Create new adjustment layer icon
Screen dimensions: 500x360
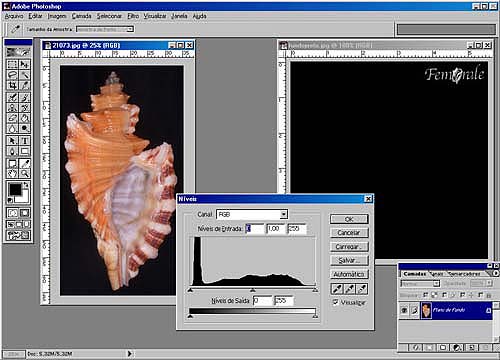pyautogui.click(x=457, y=348)
